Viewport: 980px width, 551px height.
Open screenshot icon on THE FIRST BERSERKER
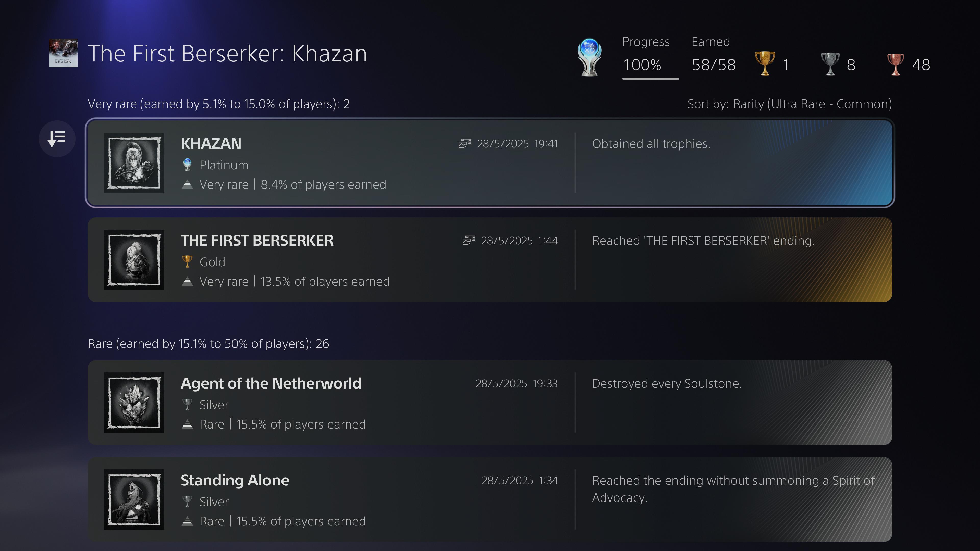(x=469, y=240)
